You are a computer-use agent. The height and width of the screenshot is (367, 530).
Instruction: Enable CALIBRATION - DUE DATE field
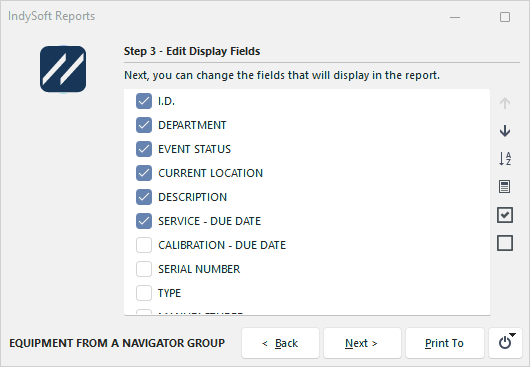[144, 245]
